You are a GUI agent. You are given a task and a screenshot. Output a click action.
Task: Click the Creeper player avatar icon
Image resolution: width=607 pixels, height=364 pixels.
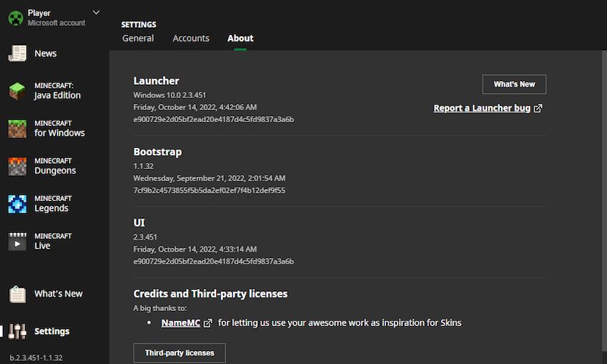[x=15, y=17]
